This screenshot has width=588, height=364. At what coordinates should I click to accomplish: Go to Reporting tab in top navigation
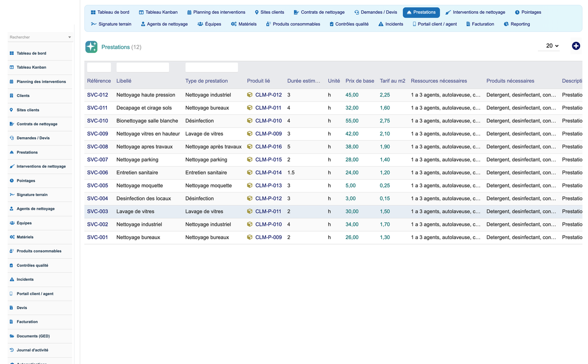pos(516,24)
